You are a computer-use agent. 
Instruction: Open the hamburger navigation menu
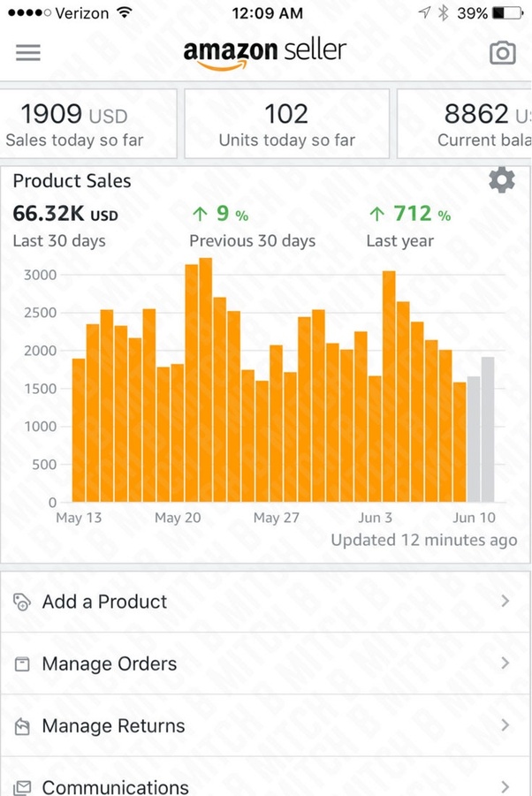pyautogui.click(x=27, y=52)
